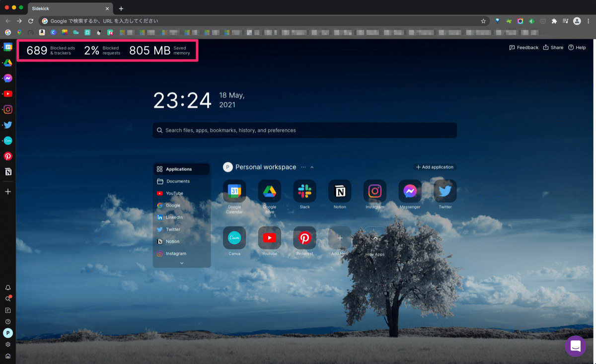Select YouTube in the category list
The width and height of the screenshot is (596, 364).
coord(182,193)
